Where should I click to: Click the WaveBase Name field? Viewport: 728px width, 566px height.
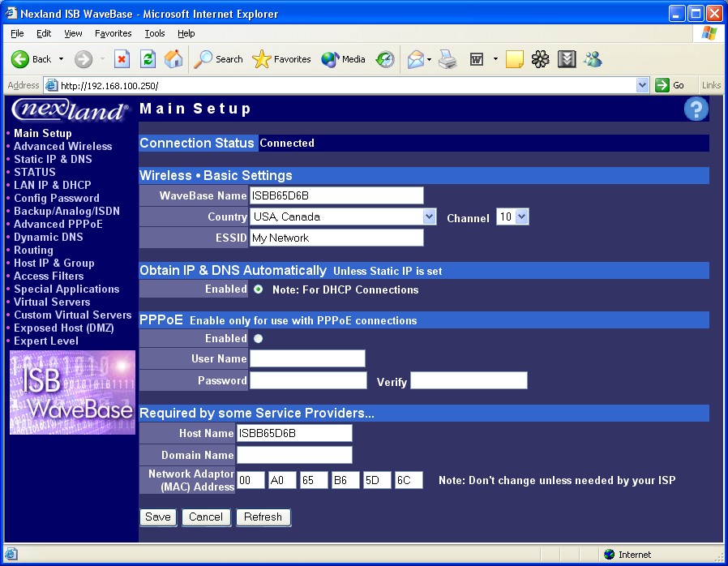tap(336, 195)
